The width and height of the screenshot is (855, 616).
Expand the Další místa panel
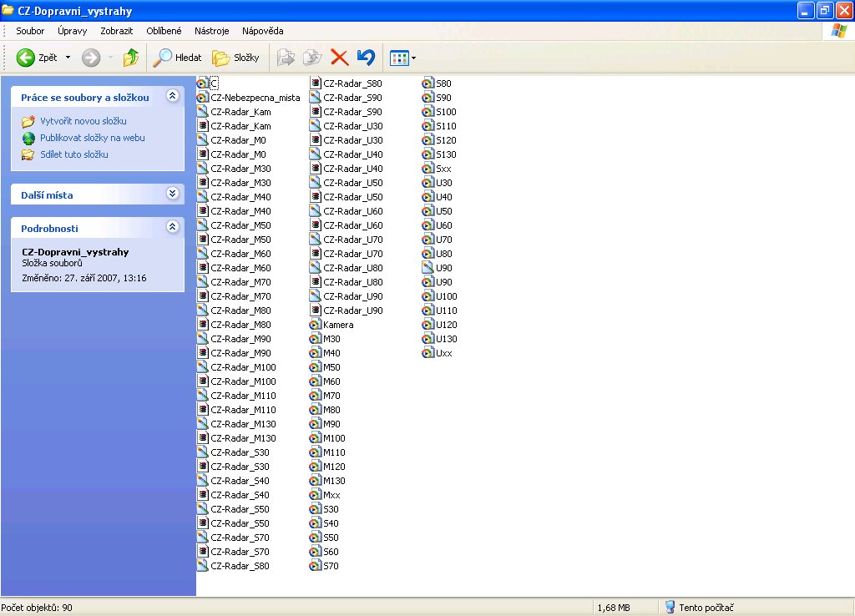[x=173, y=194]
